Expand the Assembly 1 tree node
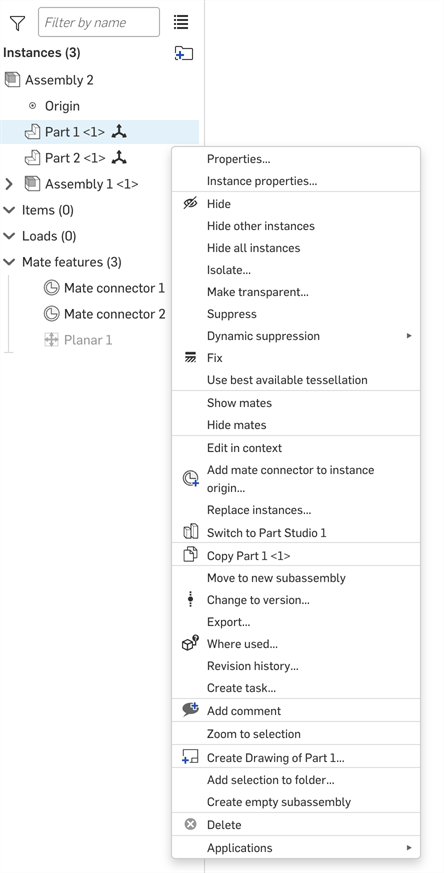 click(x=9, y=184)
